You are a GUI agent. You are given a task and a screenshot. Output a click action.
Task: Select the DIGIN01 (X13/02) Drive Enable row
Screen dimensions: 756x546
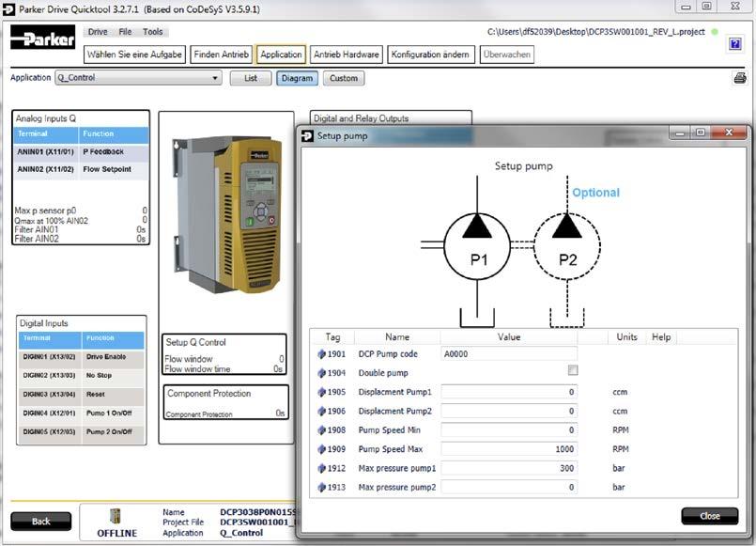(82, 357)
